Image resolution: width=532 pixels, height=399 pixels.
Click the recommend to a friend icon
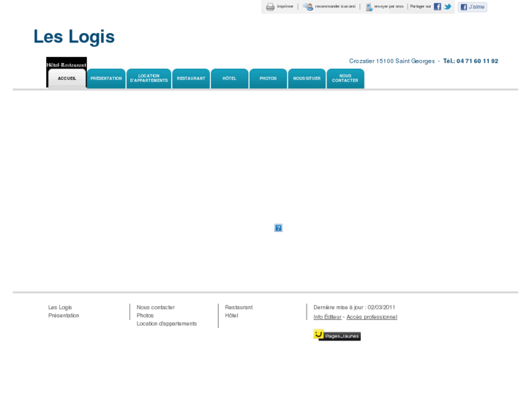[308, 7]
